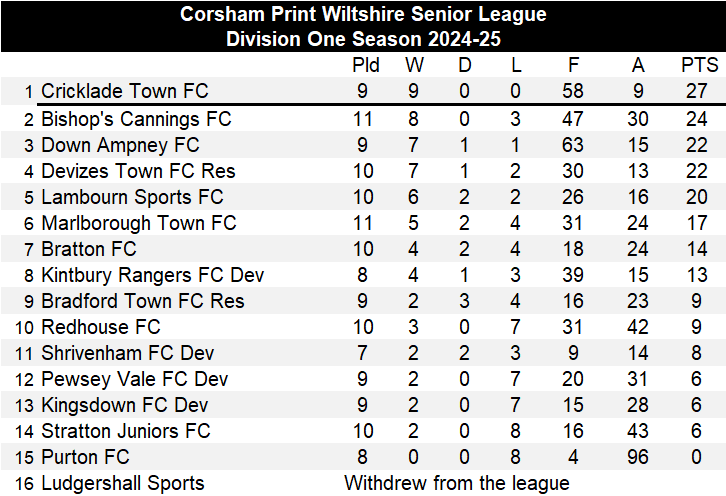The width and height of the screenshot is (726, 496).
Task: Select Lambourn Sports FC in the table
Action: coord(132,197)
